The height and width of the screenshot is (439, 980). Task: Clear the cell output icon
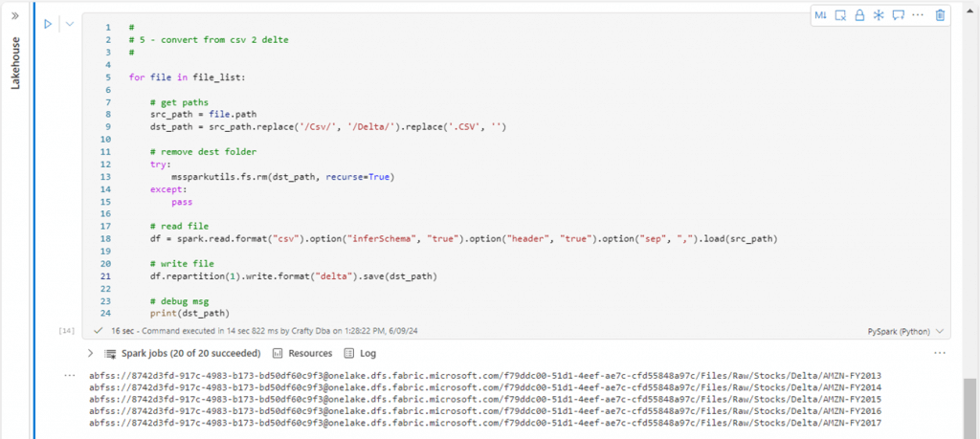(x=840, y=15)
